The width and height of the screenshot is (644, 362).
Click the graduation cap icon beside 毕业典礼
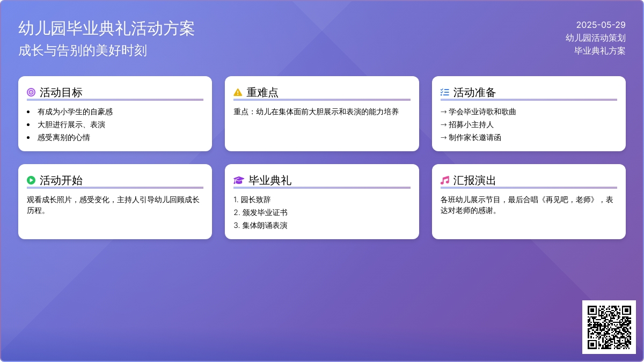239,180
